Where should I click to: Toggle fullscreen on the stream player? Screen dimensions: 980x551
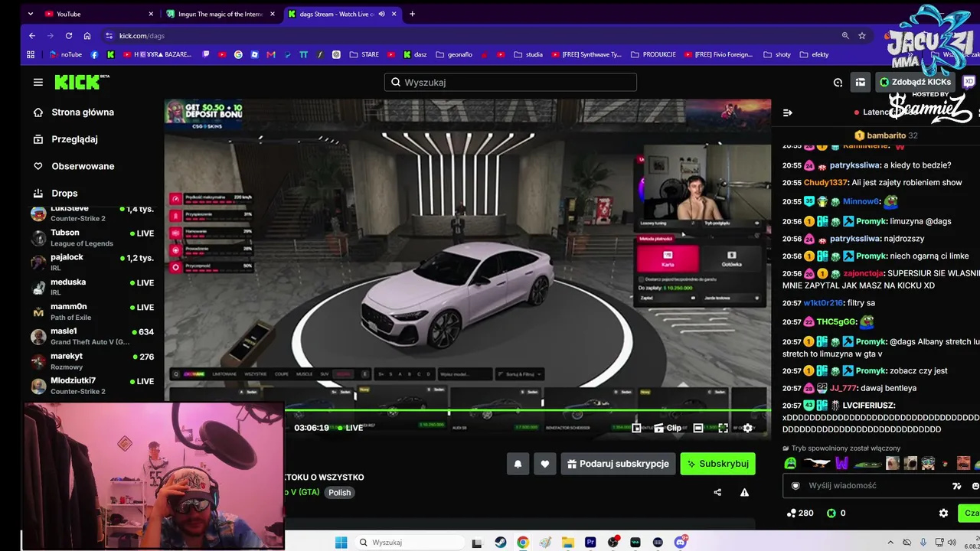coord(723,428)
